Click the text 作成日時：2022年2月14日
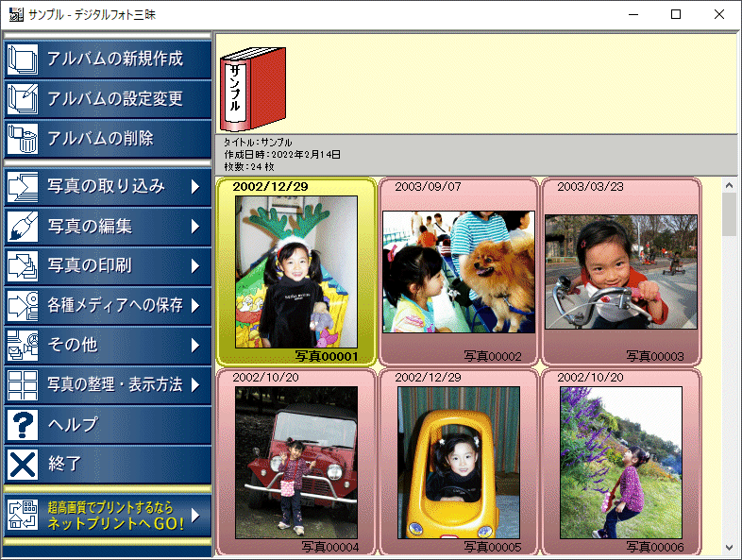 pos(282,154)
